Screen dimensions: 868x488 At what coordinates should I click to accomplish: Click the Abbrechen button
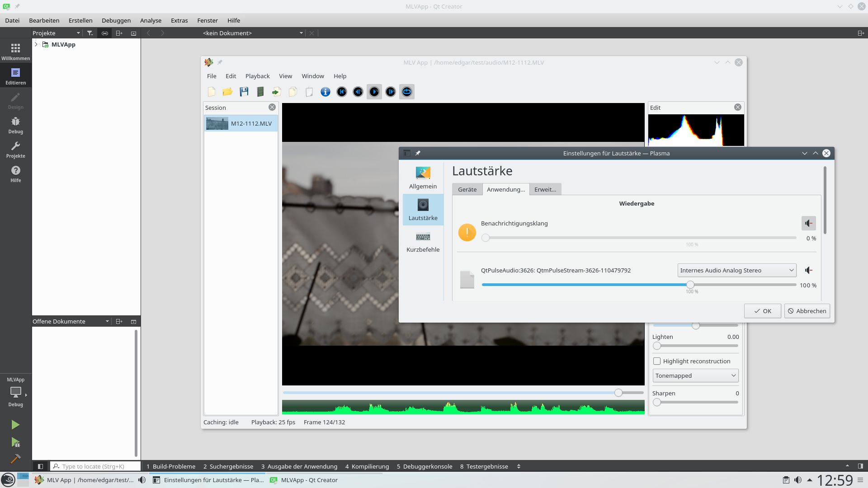(x=807, y=311)
